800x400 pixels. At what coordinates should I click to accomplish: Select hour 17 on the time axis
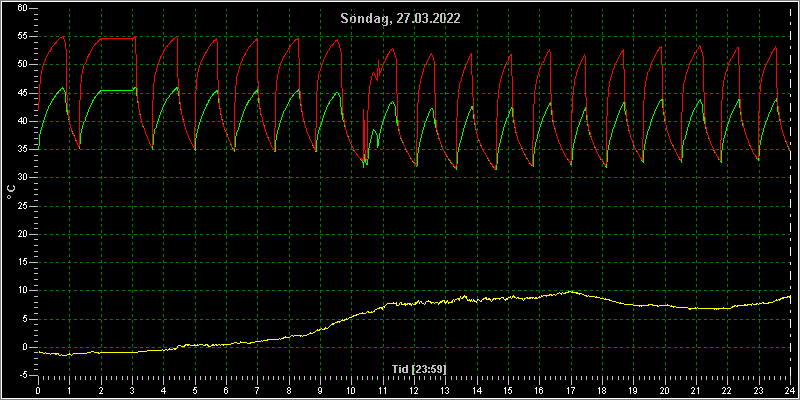pyautogui.click(x=570, y=389)
